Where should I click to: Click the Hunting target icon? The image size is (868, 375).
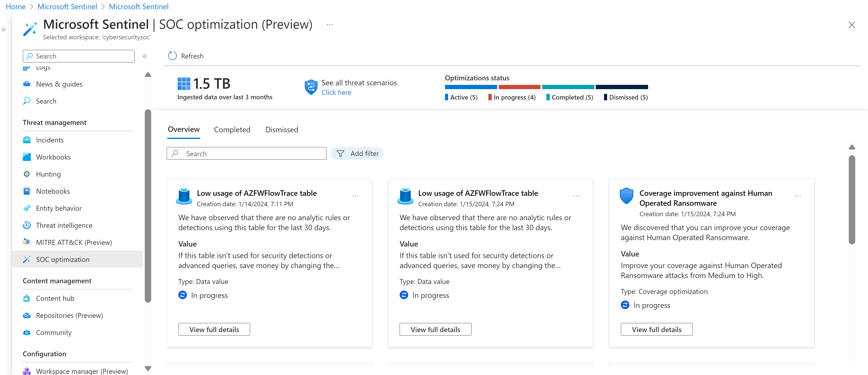pos(27,174)
